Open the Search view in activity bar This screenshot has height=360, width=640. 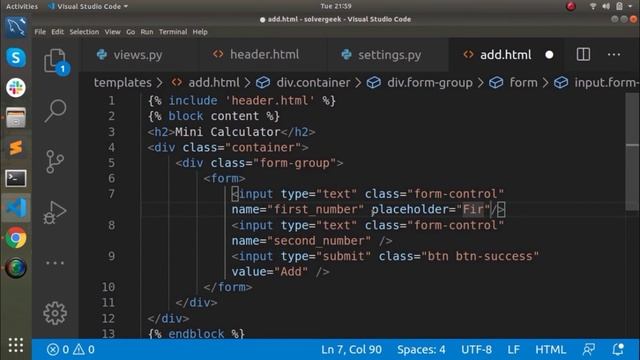(x=55, y=111)
